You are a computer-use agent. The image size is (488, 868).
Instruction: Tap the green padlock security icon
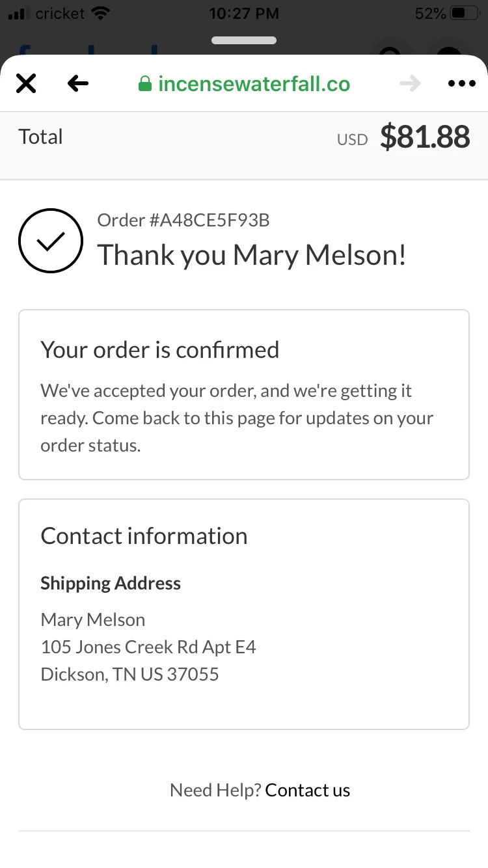point(145,83)
